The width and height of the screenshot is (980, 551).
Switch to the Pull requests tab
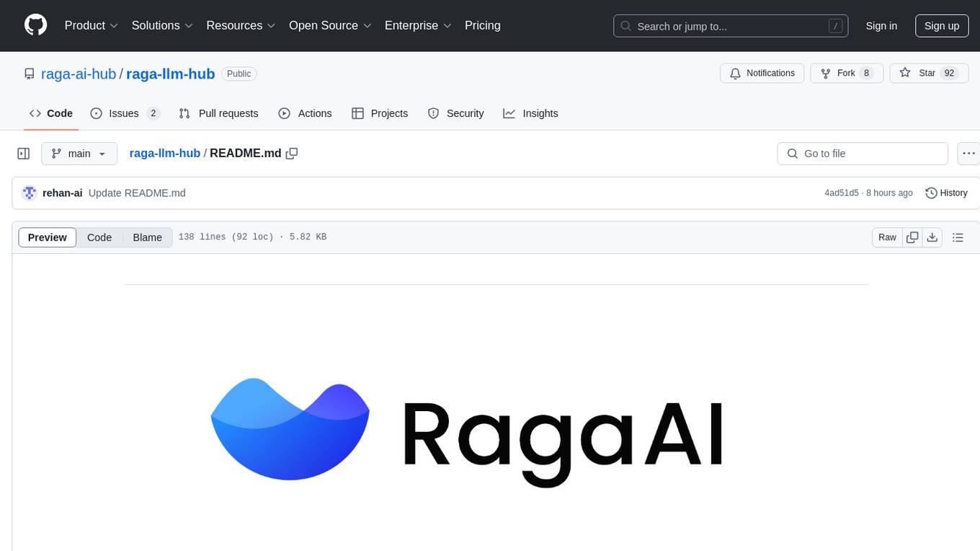[x=218, y=113]
